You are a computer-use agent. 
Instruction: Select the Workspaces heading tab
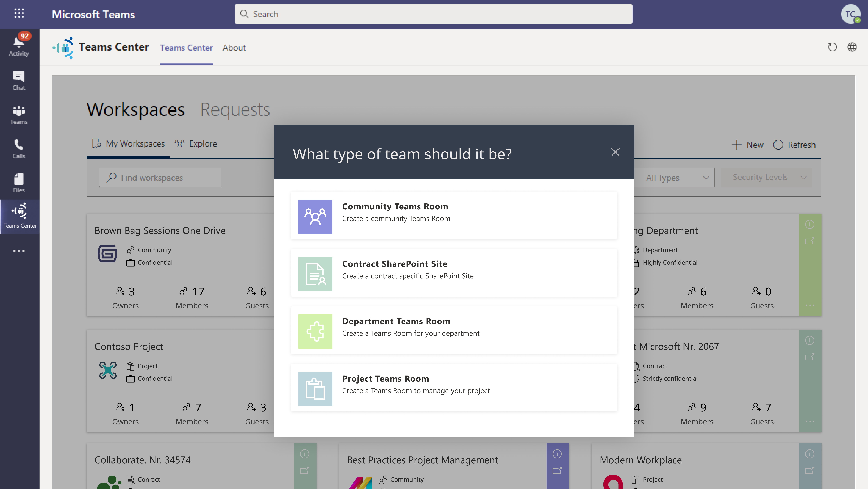point(135,110)
